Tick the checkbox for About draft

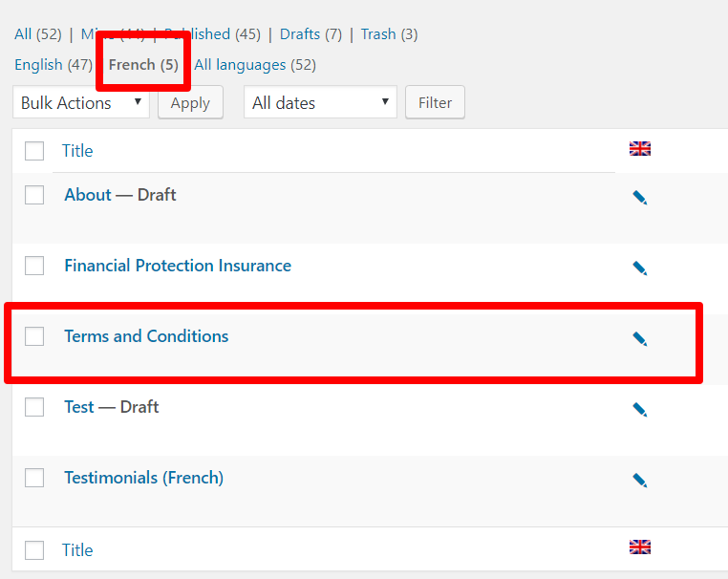34,195
